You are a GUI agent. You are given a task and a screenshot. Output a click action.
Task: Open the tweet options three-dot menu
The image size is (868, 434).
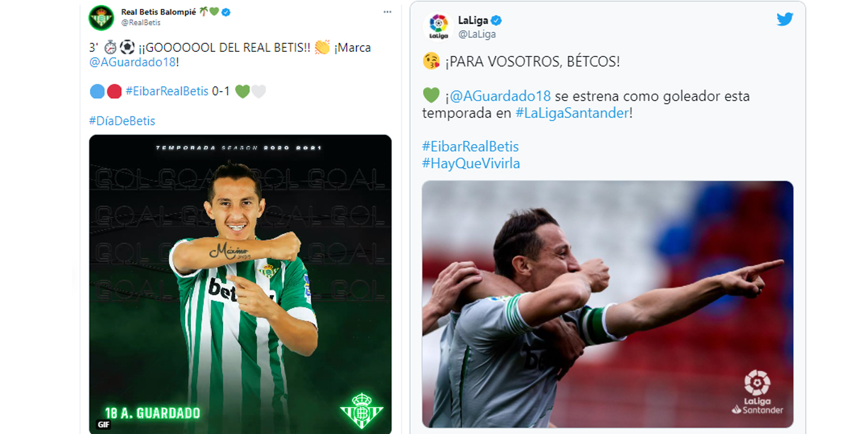pos(386,12)
